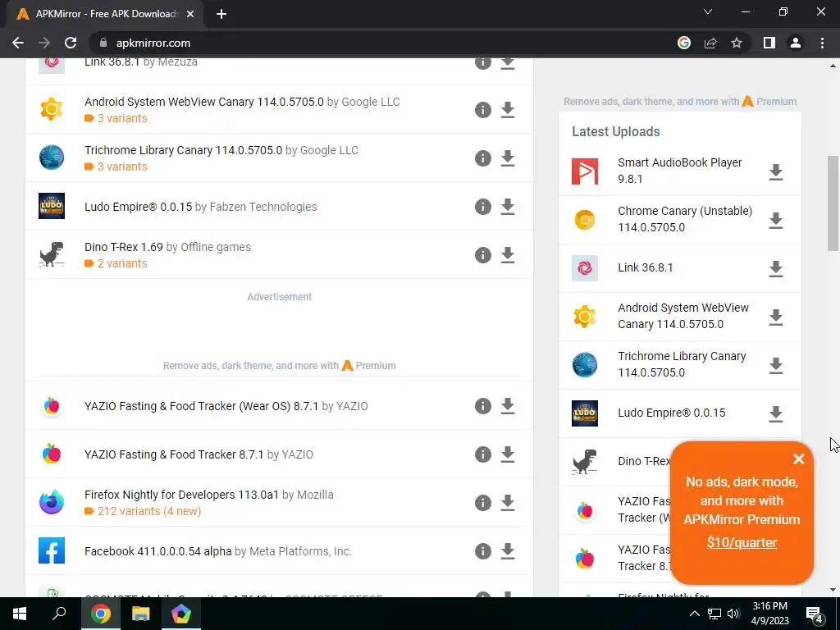The image size is (840, 630).
Task: Download YAZIO Fasting & Food Tracker 8.7.1 by YAZIO
Action: [507, 454]
